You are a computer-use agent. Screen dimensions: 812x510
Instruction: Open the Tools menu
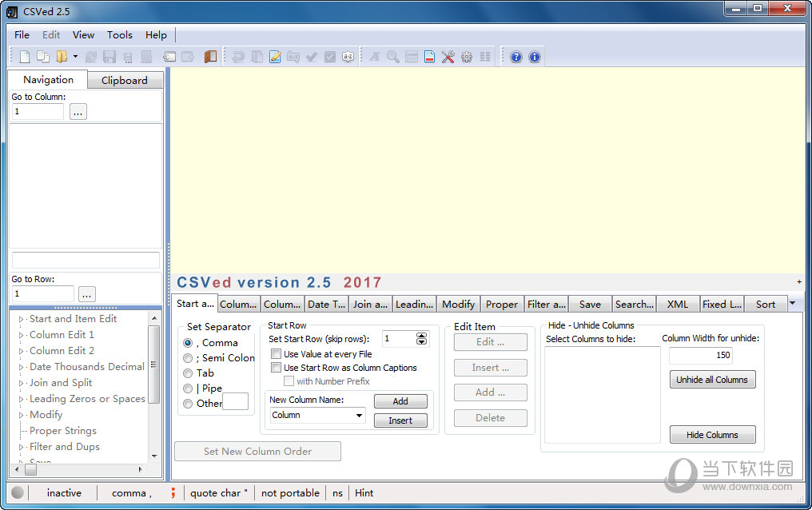click(120, 34)
